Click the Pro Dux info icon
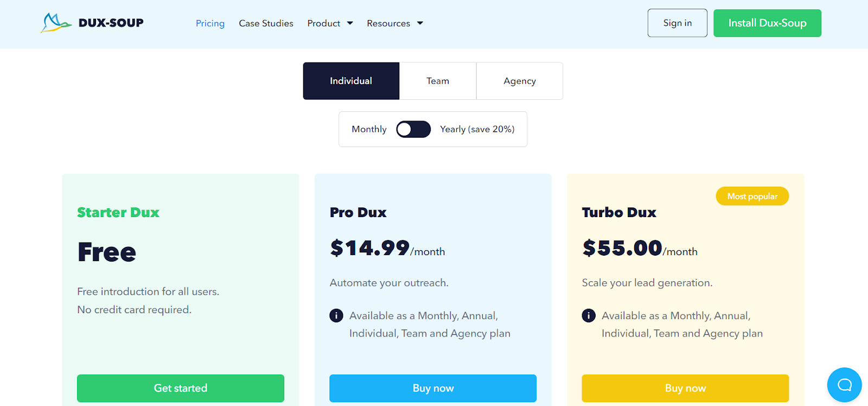 pyautogui.click(x=336, y=315)
